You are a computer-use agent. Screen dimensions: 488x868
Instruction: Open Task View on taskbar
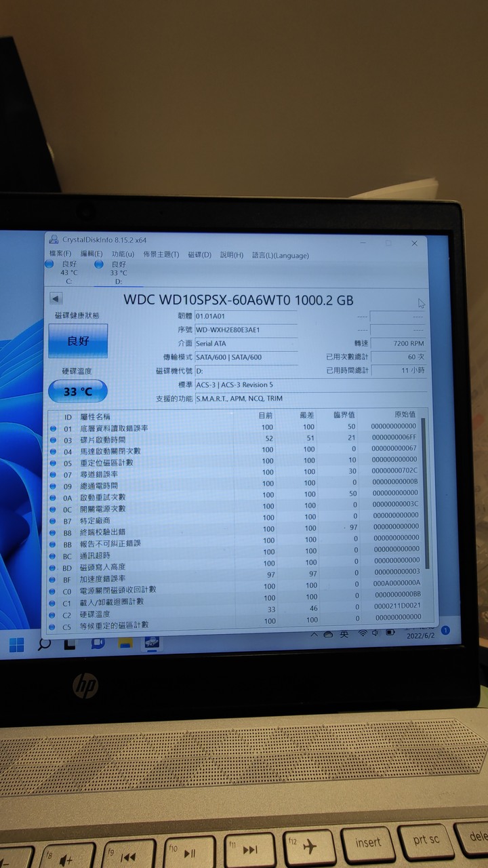coord(70,644)
